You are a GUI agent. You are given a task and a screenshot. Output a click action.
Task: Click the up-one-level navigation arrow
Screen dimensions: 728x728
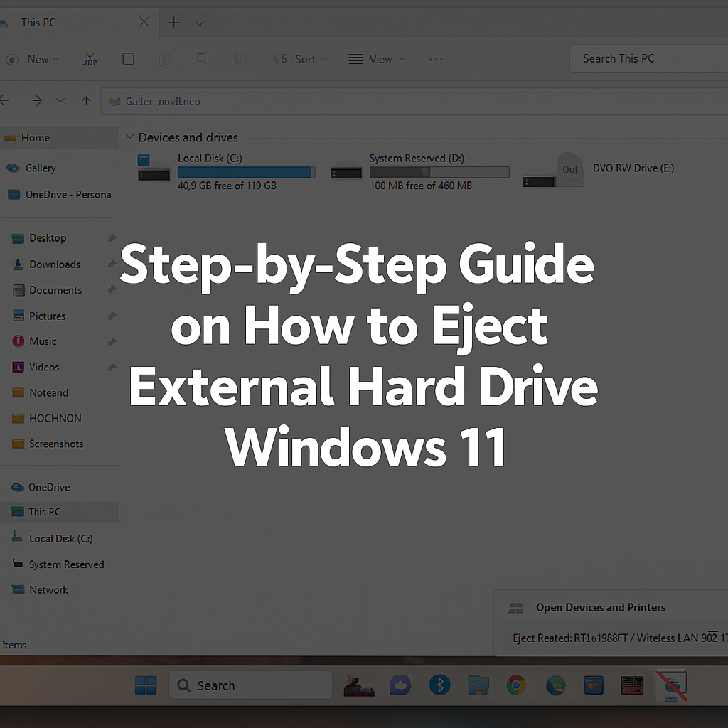tap(86, 100)
